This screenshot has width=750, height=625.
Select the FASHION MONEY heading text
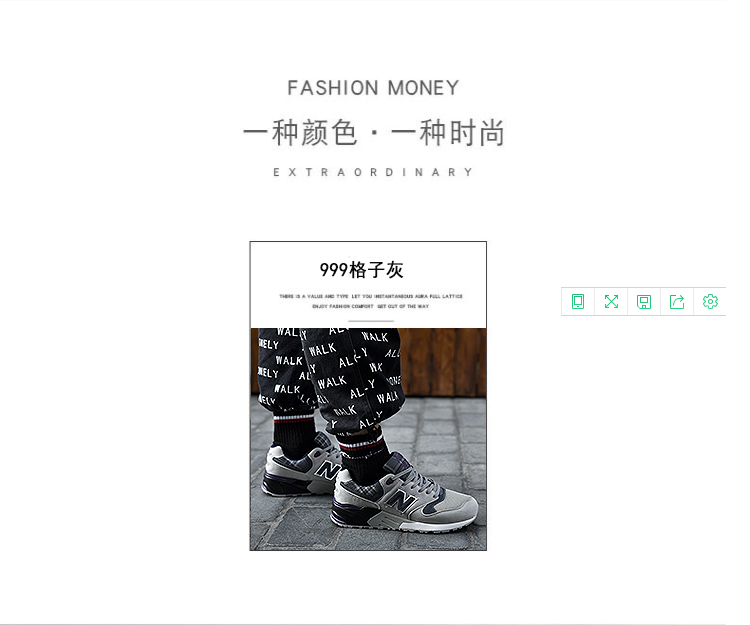point(373,88)
